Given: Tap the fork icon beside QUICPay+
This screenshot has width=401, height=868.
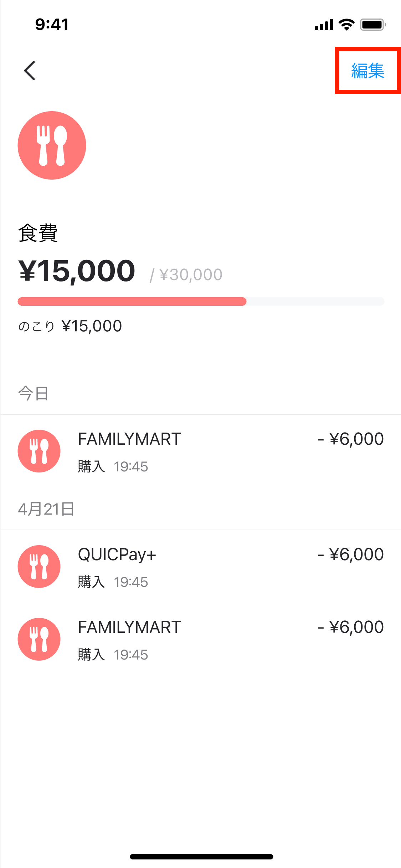Looking at the screenshot, I should click(x=39, y=567).
